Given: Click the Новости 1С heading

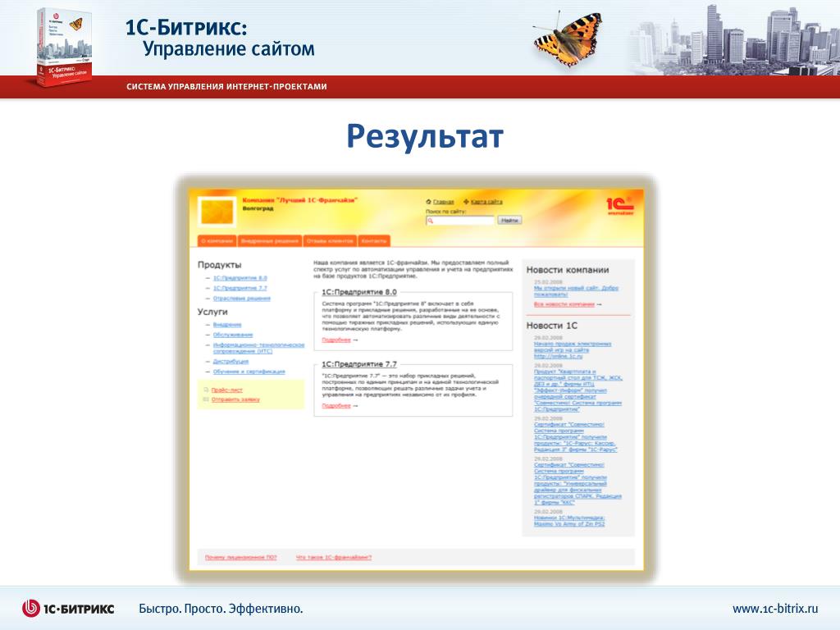Looking at the screenshot, I should point(552,326).
